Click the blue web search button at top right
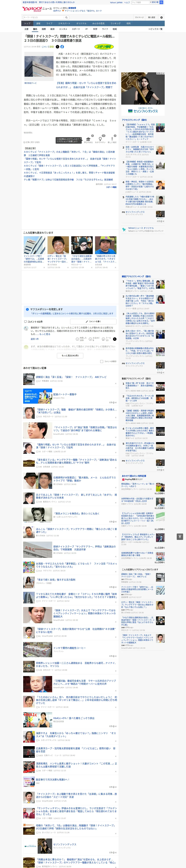 161,2
